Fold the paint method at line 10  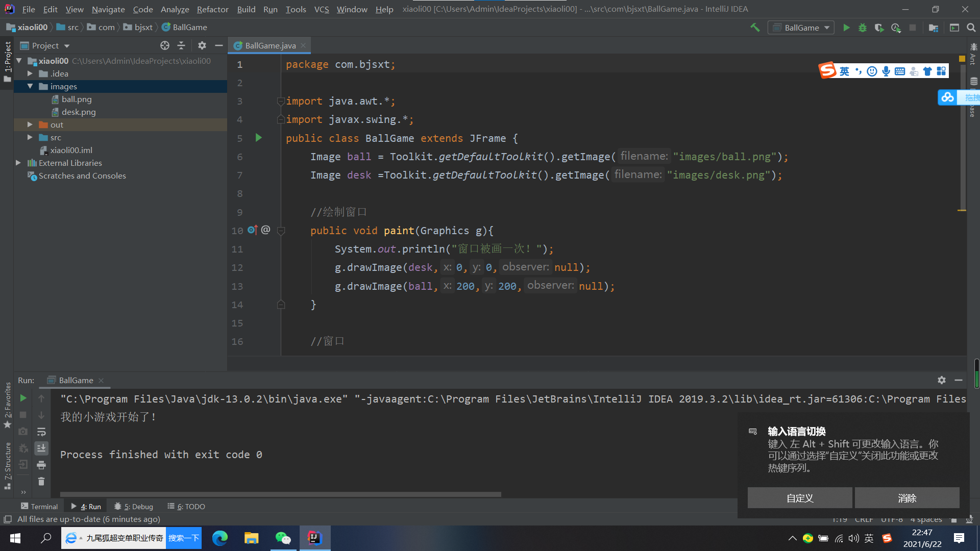click(x=281, y=231)
